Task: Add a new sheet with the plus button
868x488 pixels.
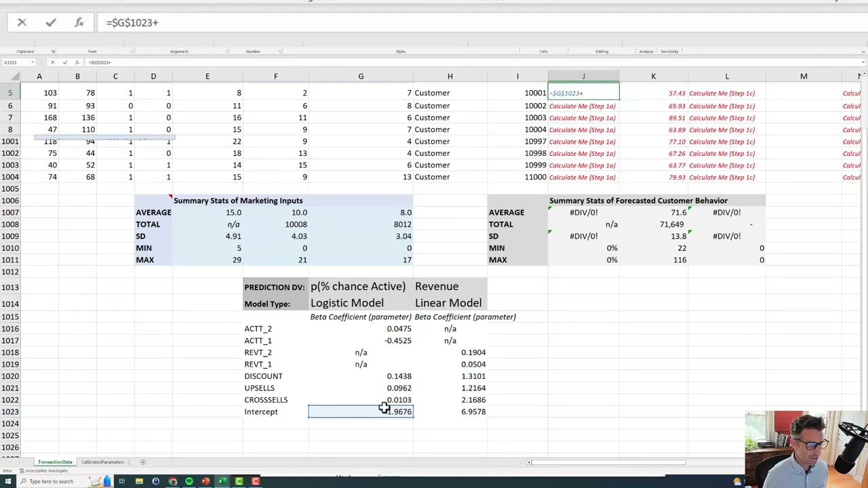Action: tap(142, 462)
